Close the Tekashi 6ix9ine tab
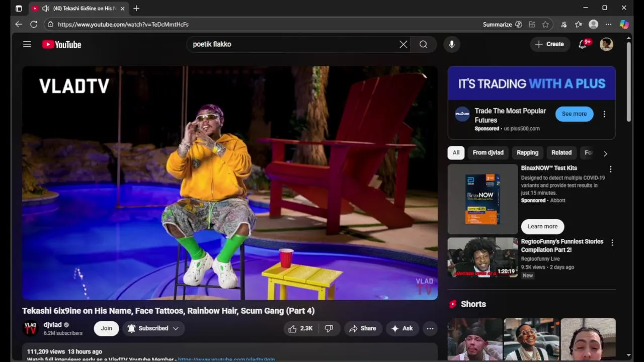Viewport: 644px width, 362px height. 122,8
